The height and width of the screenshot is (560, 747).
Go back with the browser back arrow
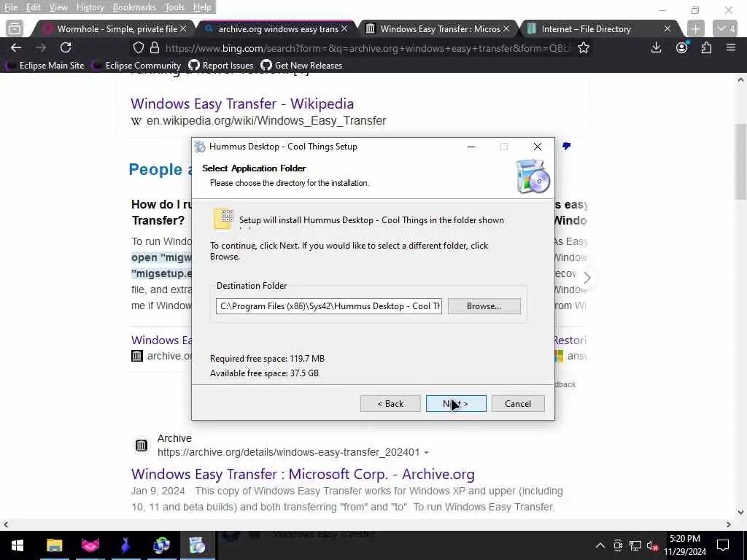click(x=16, y=47)
